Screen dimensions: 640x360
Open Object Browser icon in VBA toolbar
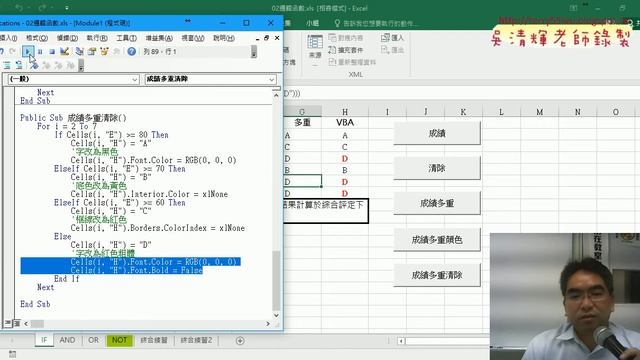tap(104, 51)
